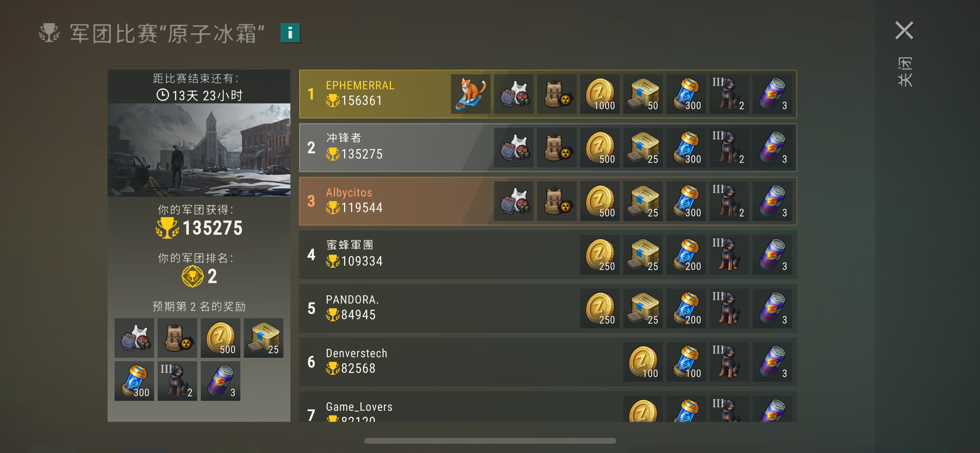This screenshot has width=980, height=453.
Task: Open the EPHEMERRAL legion entry
Action: point(548,94)
